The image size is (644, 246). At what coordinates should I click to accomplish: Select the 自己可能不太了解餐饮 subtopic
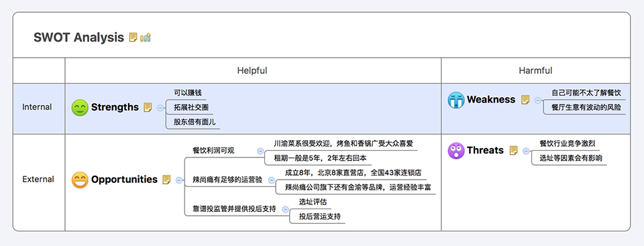click(x=586, y=93)
